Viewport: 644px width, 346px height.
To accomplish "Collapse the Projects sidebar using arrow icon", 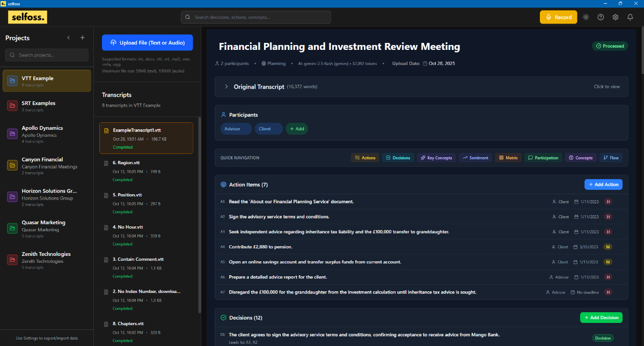I will coord(68,38).
